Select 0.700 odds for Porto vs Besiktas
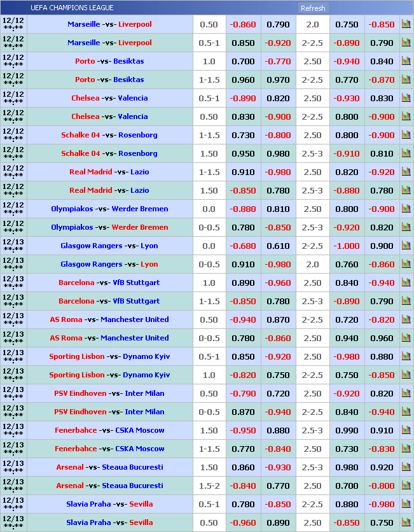414x532 pixels. [x=243, y=62]
